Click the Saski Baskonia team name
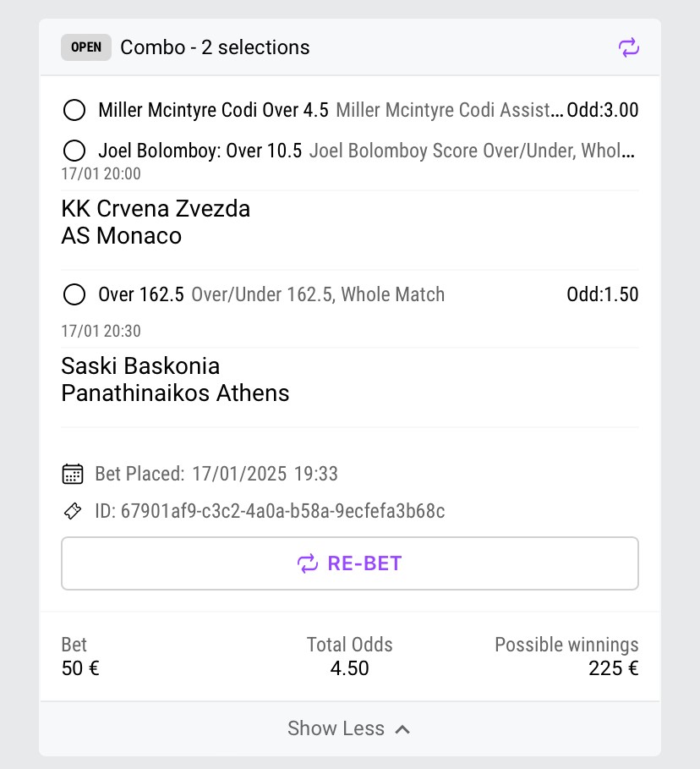The height and width of the screenshot is (769, 700). click(x=140, y=366)
